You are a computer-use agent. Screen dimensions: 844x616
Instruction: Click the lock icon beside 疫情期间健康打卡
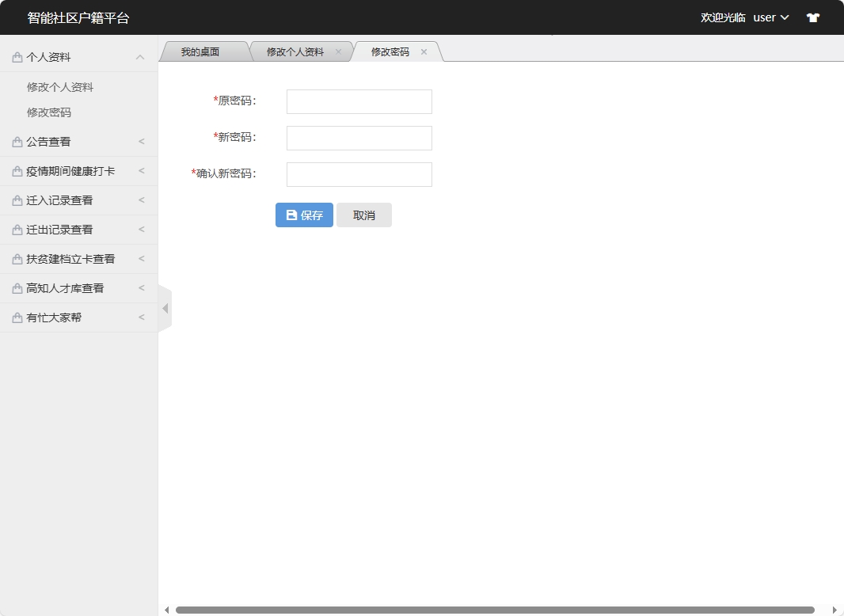[x=17, y=171]
